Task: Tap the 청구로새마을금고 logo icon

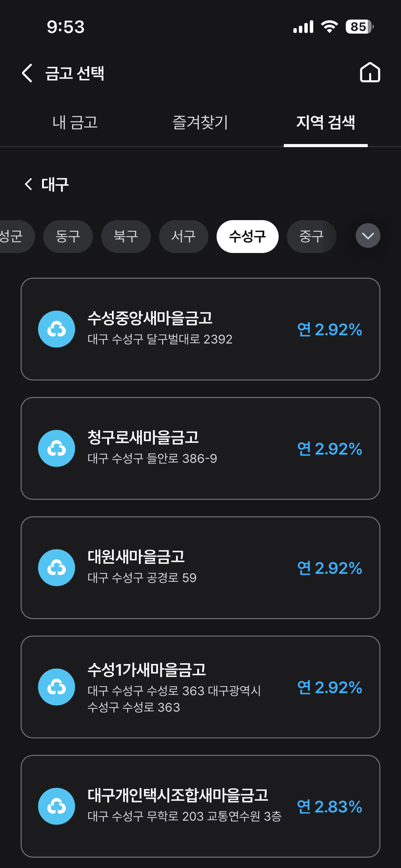Action: tap(56, 448)
